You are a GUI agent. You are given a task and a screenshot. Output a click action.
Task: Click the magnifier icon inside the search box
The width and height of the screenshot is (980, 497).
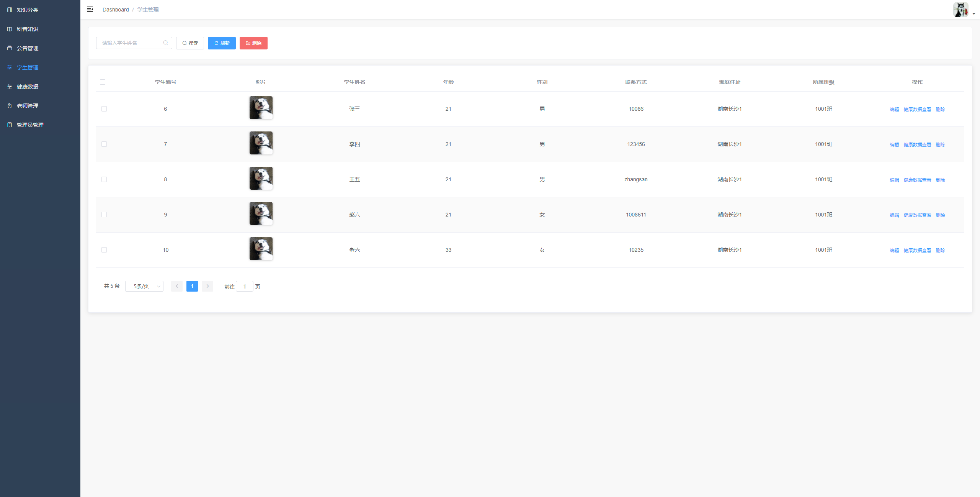pyautogui.click(x=165, y=43)
